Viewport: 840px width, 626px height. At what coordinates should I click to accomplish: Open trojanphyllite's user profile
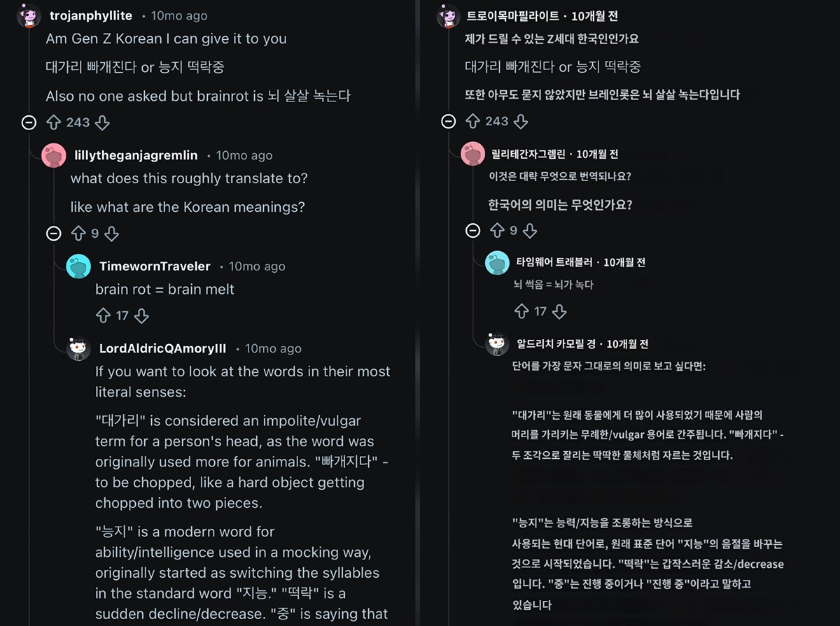(x=91, y=15)
